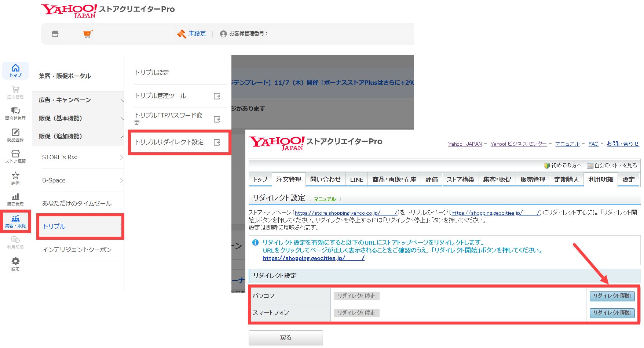Open the お問い合わせ link

(623, 144)
